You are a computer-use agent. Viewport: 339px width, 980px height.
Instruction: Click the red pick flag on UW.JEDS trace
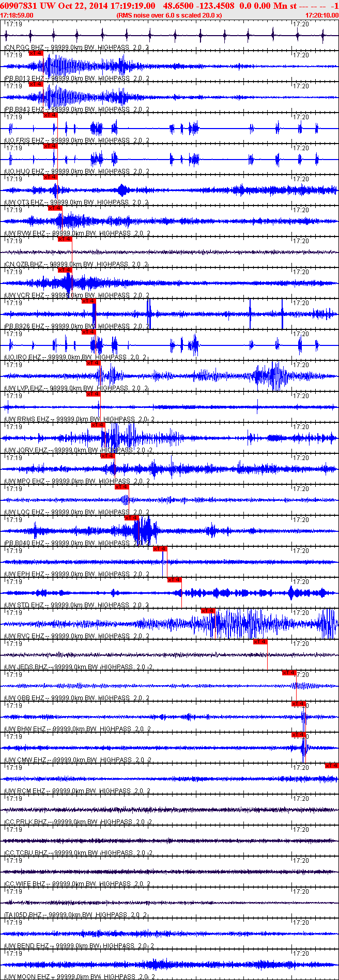[260, 641]
